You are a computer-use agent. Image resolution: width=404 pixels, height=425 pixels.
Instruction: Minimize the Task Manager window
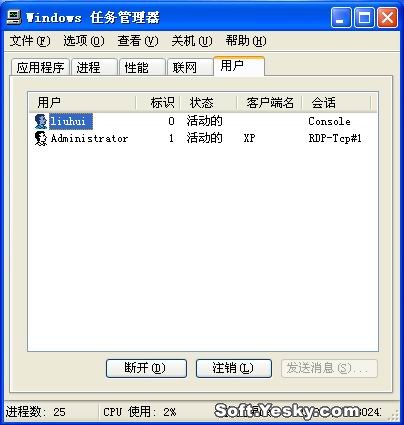pyautogui.click(x=341, y=17)
